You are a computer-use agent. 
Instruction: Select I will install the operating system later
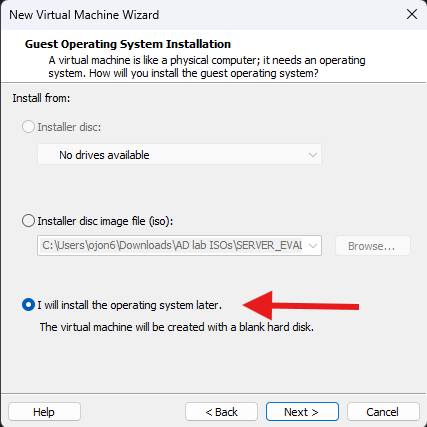tap(28, 305)
